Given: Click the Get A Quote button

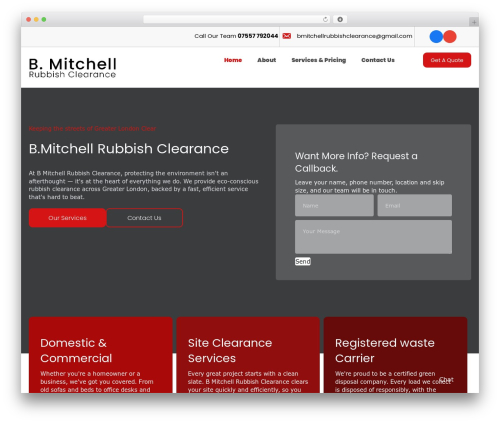Looking at the screenshot, I should [x=447, y=60].
